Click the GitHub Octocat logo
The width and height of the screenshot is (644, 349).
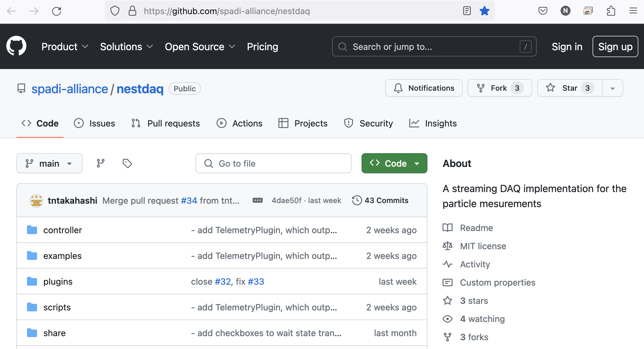coord(16,46)
